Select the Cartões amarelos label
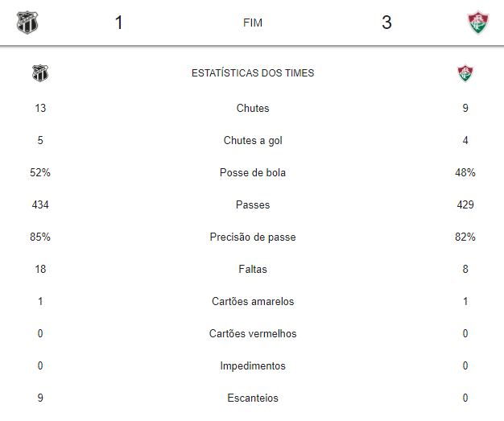The height and width of the screenshot is (421, 504). 253,302
